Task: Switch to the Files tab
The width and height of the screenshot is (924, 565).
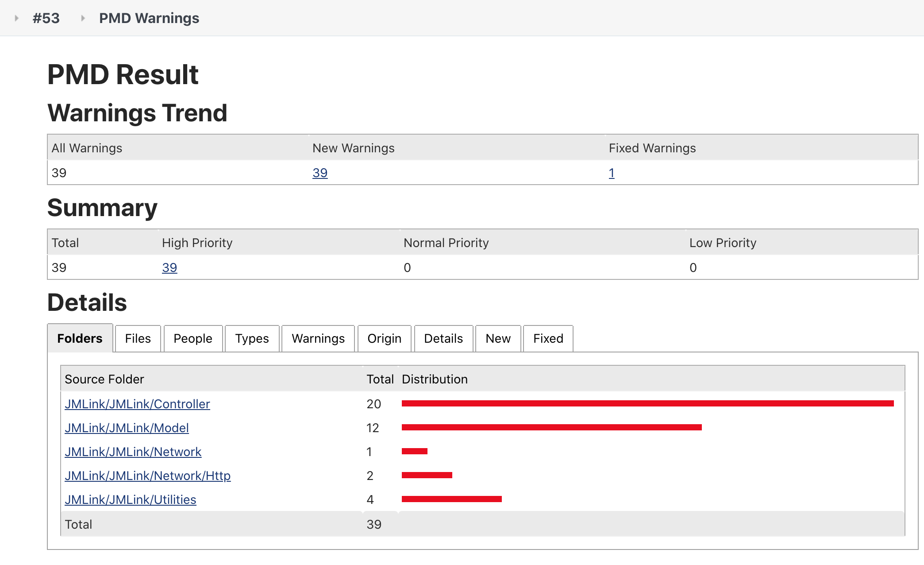Action: 138,339
